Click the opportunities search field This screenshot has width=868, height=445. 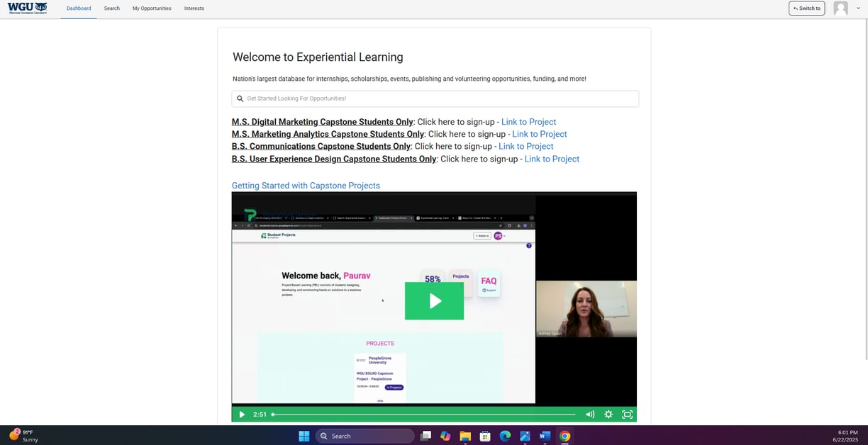(x=435, y=98)
